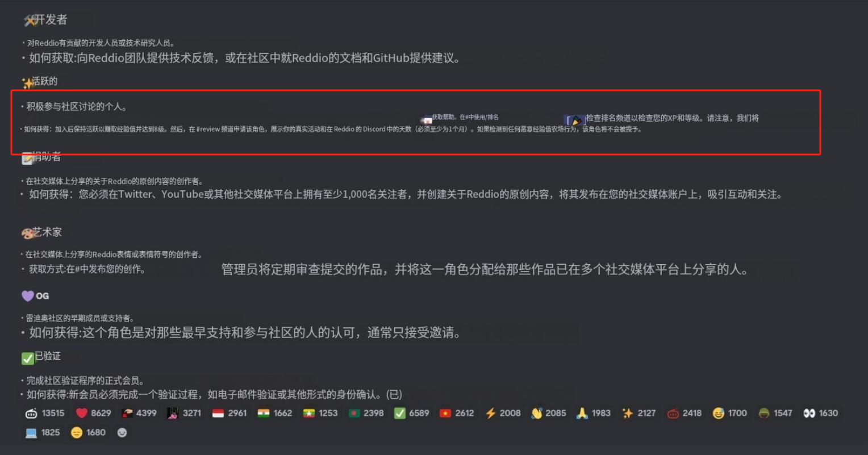This screenshot has width=868, height=455.
Task: Open the add reaction smiley button
Action: point(122,433)
